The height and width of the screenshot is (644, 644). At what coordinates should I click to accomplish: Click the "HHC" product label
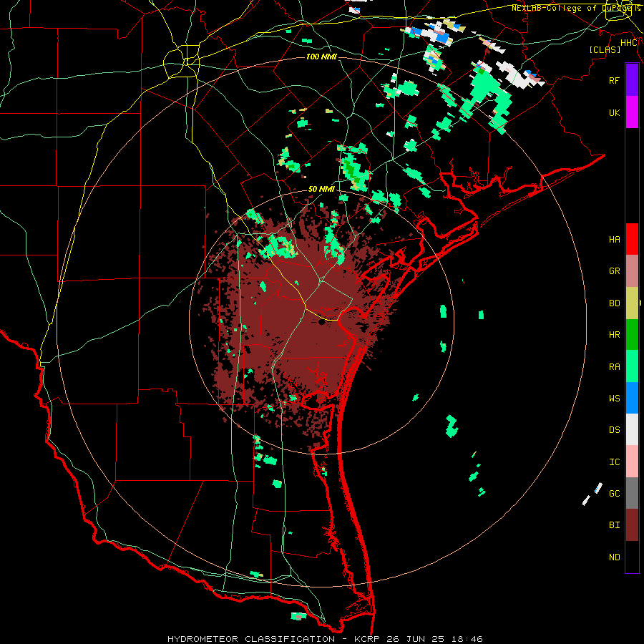(629, 43)
